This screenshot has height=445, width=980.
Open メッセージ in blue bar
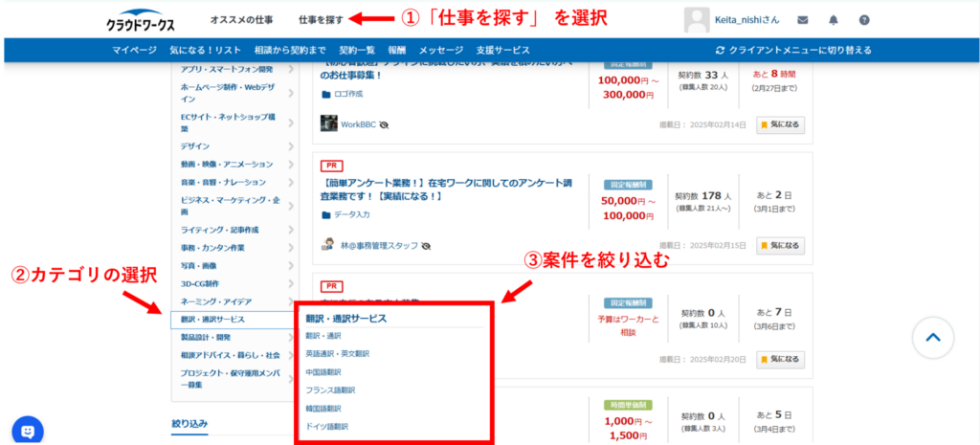coord(441,50)
